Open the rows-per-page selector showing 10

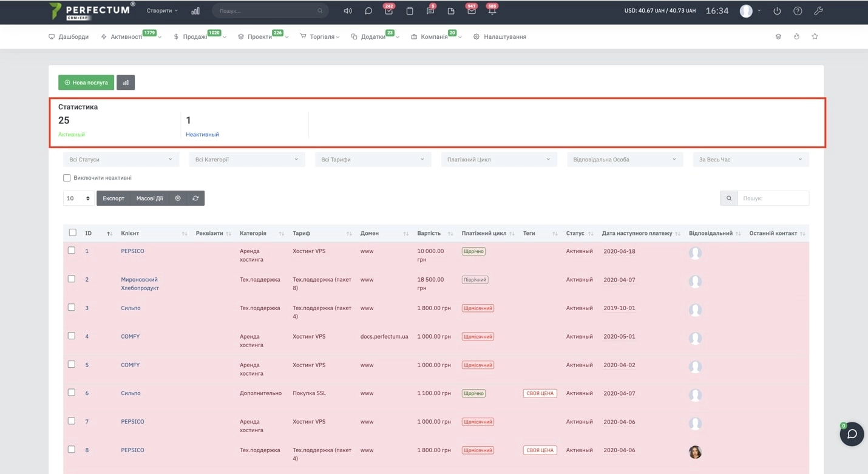(x=79, y=198)
